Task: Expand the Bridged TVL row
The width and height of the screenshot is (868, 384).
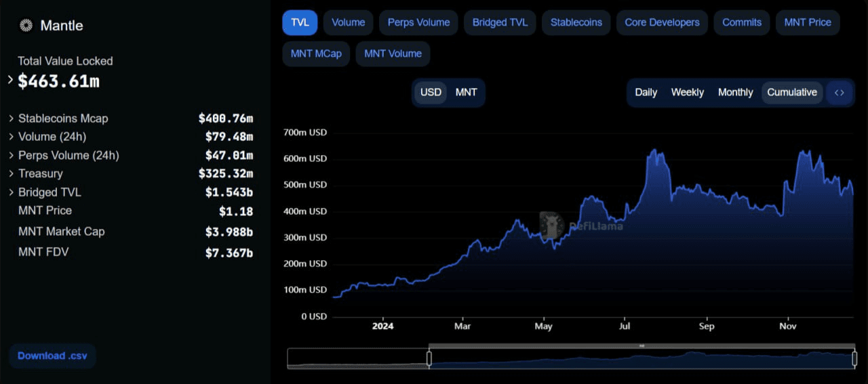Action: [x=12, y=192]
